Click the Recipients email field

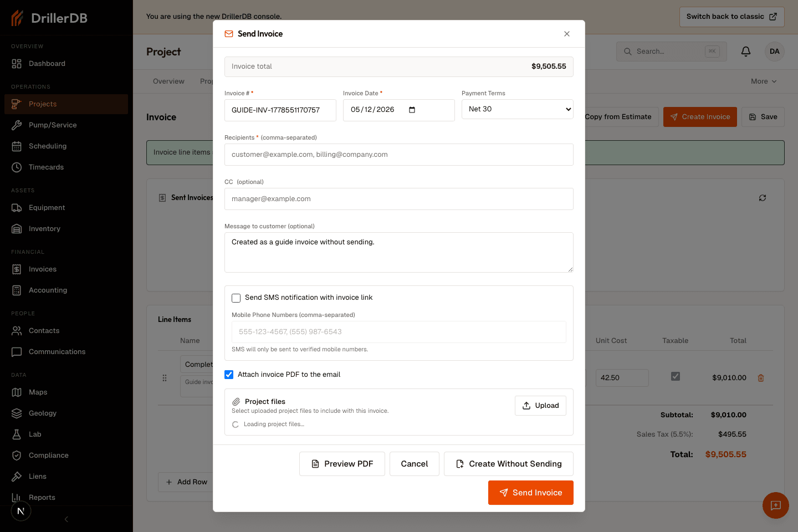(399, 155)
